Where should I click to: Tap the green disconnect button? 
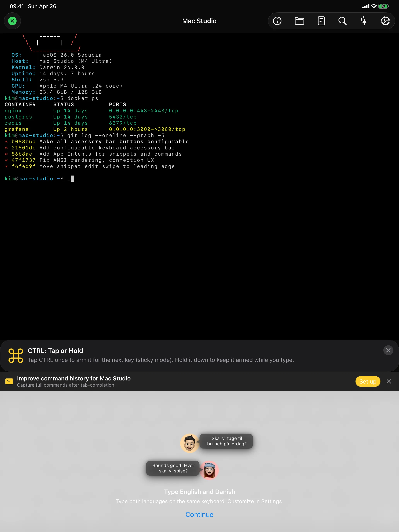(x=12, y=21)
